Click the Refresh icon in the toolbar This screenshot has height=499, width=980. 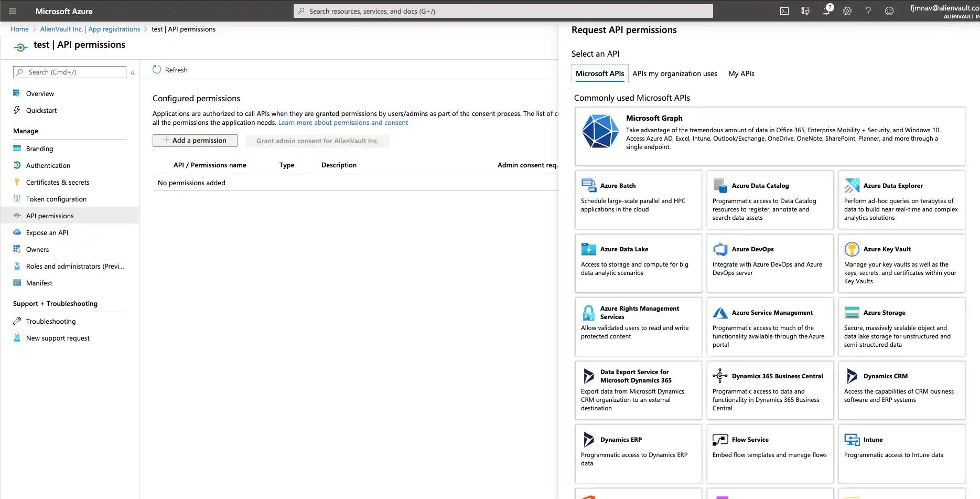coord(157,69)
